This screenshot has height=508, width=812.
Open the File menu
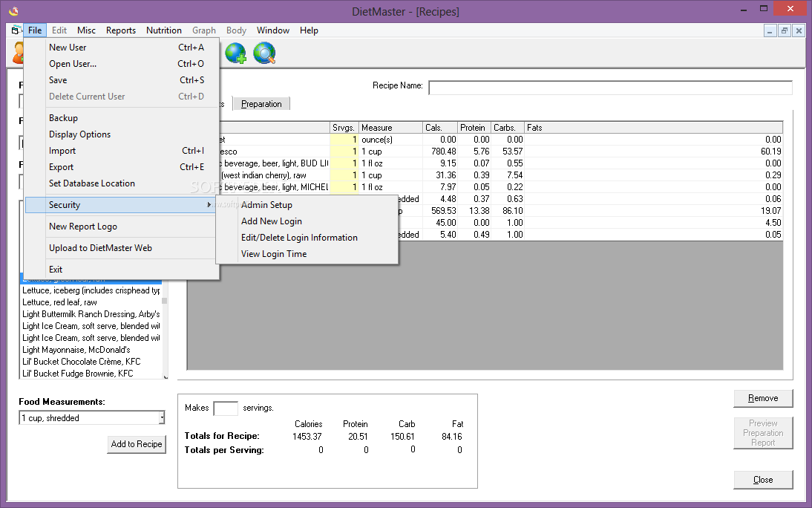(x=35, y=30)
